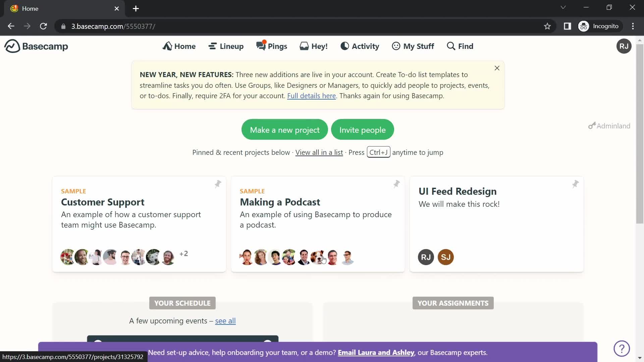
Task: Open the Activity page
Action: pyautogui.click(x=360, y=46)
